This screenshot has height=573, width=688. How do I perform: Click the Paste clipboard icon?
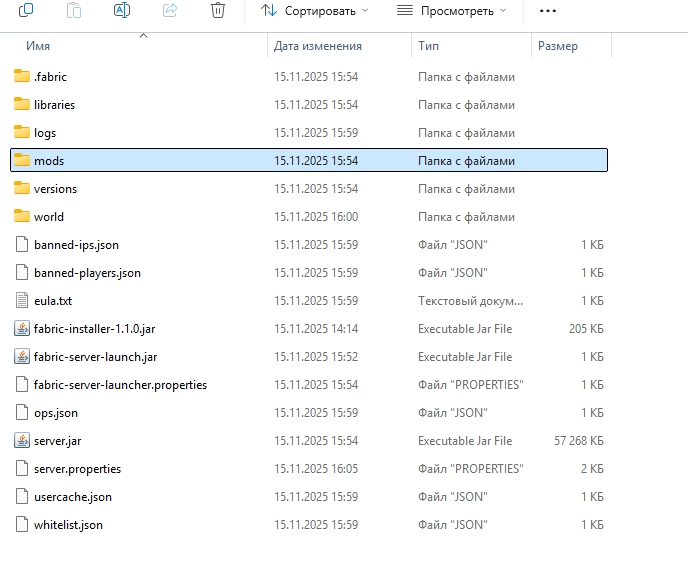tap(73, 10)
